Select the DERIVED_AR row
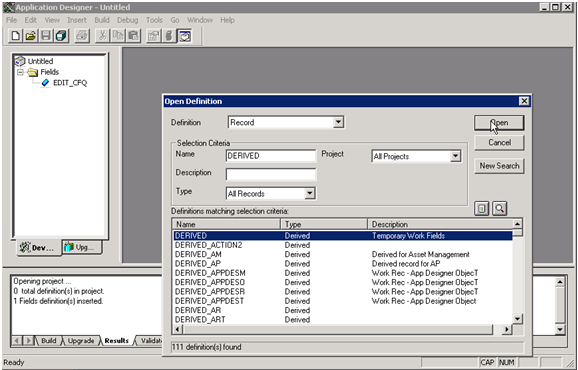Screen dimensions: 578x370 [x=343, y=310]
